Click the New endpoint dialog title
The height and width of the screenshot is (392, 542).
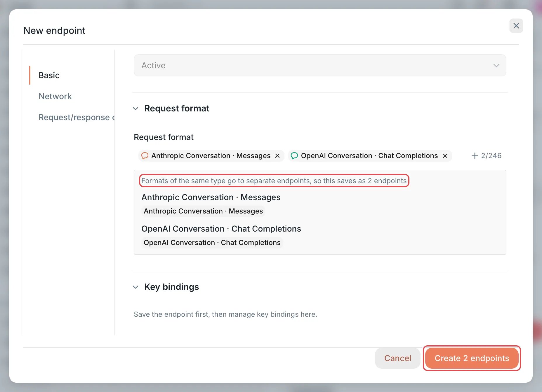coord(54,31)
